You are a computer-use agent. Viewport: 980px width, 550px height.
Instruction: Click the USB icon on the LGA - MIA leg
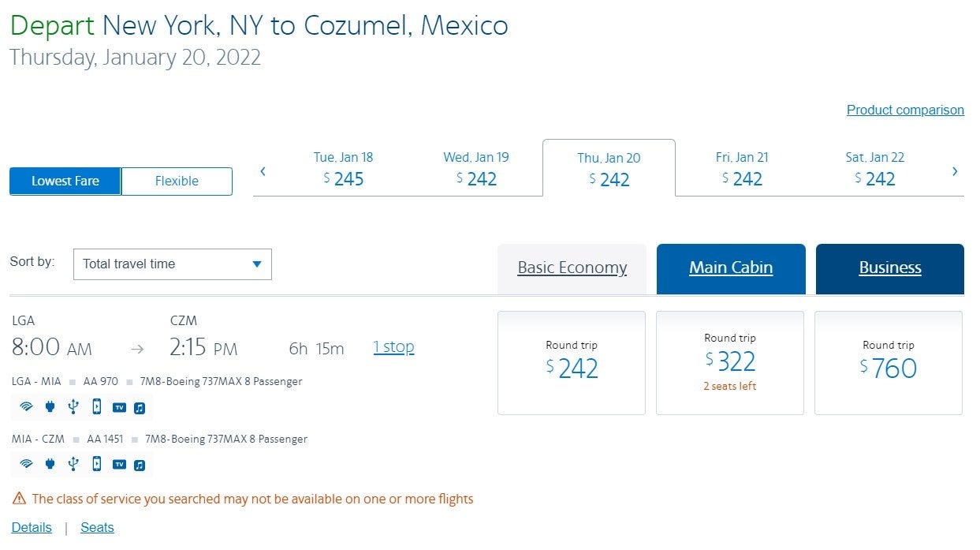click(x=73, y=407)
